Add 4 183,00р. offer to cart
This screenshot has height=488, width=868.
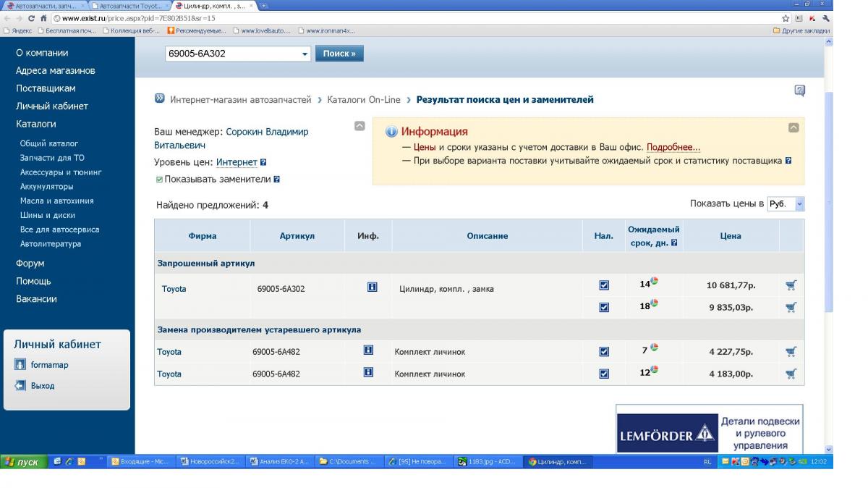pos(791,374)
